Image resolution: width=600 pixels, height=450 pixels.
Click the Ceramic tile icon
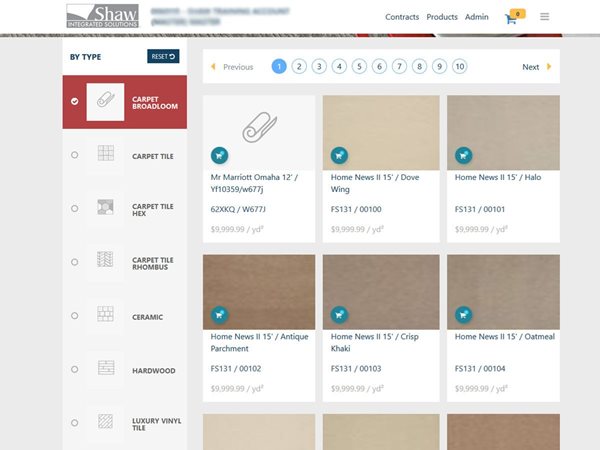coord(105,314)
